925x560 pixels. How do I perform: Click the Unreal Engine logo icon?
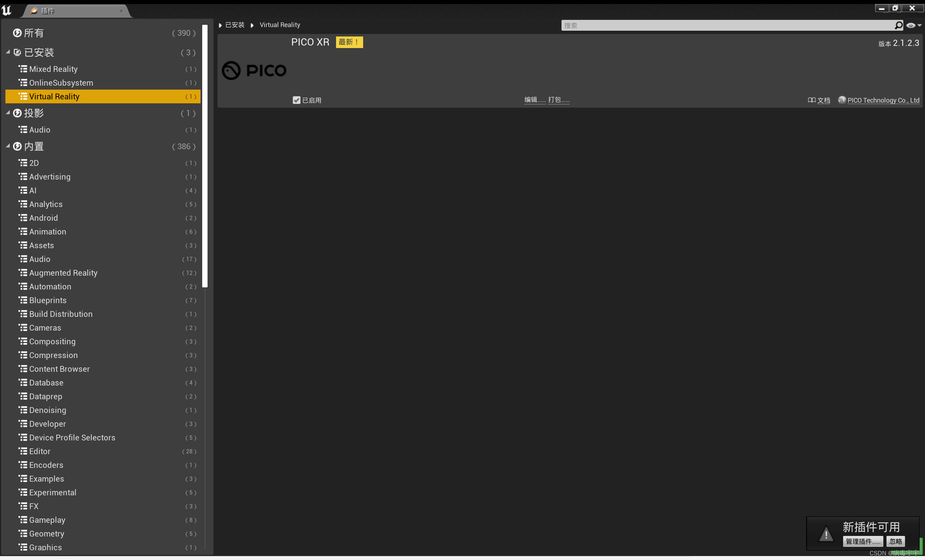(x=7, y=10)
